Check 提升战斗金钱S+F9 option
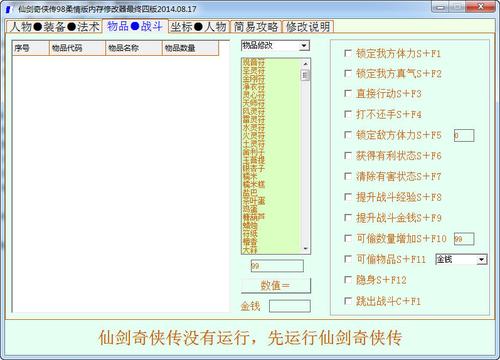Image resolution: width=500 pixels, height=360 pixels. pyautogui.click(x=348, y=218)
